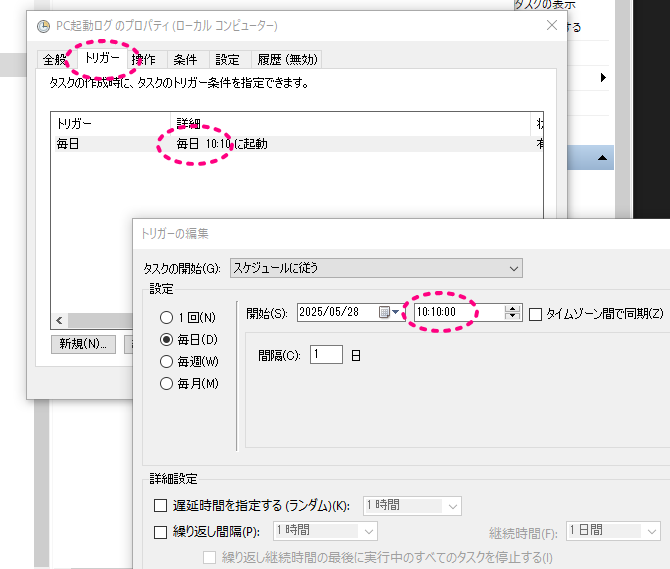Switch to the 全般 tab
Image resolution: width=670 pixels, height=569 pixels.
(x=54, y=60)
